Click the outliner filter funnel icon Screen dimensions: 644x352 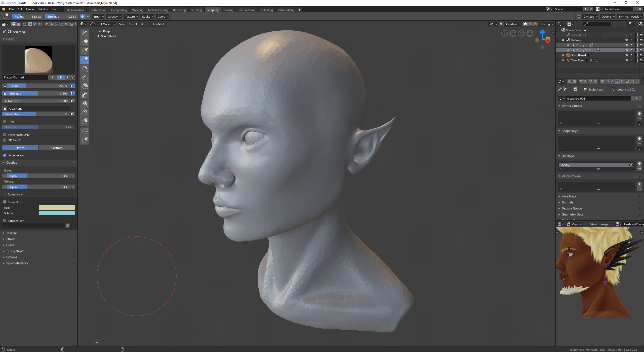[x=630, y=24]
